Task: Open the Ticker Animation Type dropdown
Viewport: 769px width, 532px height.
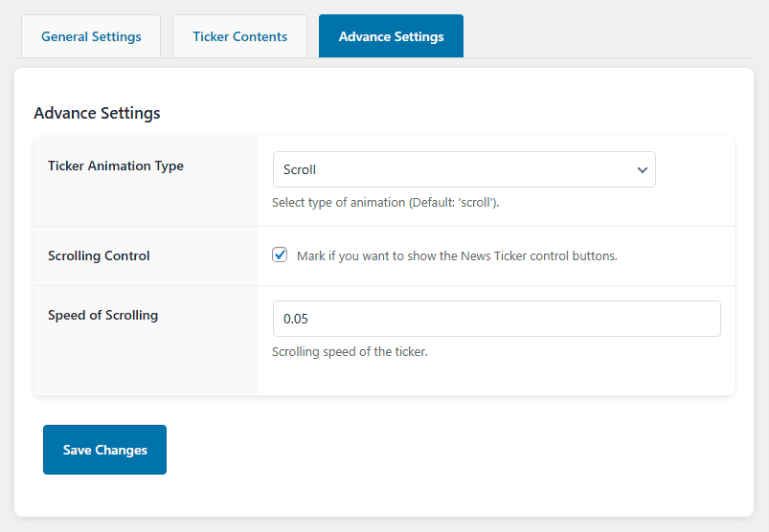Action: pyautogui.click(x=464, y=169)
